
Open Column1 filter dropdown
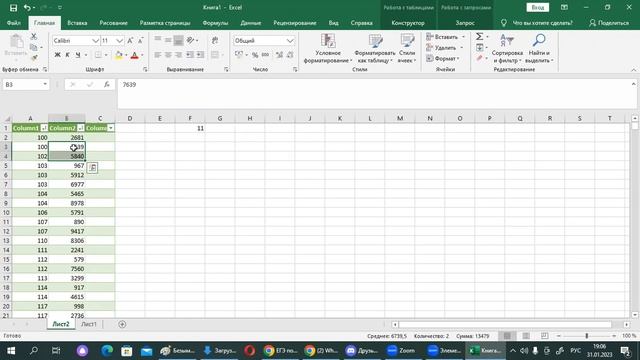[44, 128]
